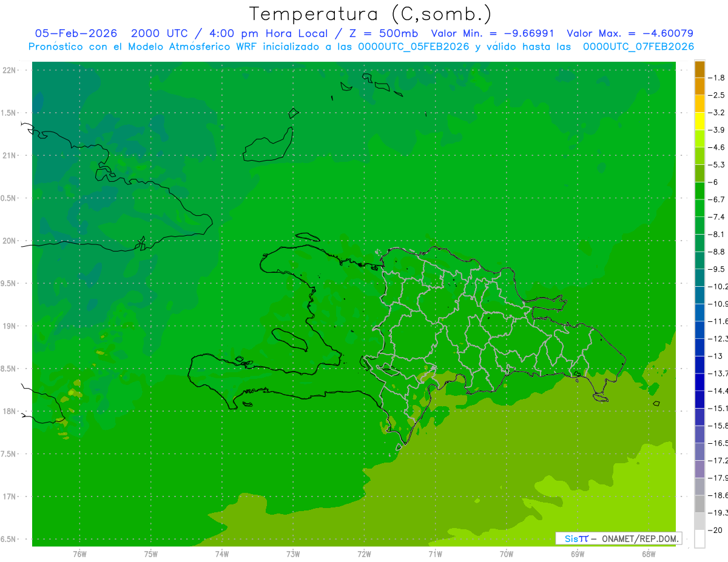This screenshot has height=562, width=728.
Task: Click the '-13' legend value
Action: coord(715,356)
